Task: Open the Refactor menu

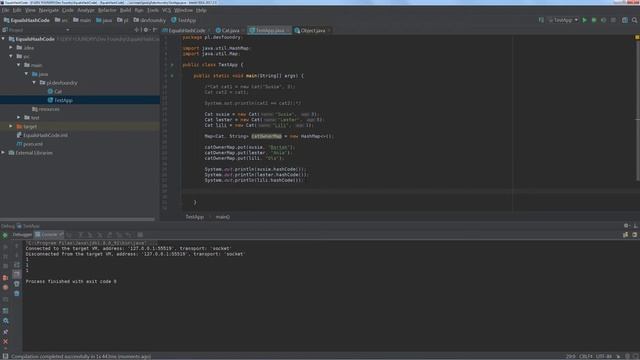Action: click(107, 10)
